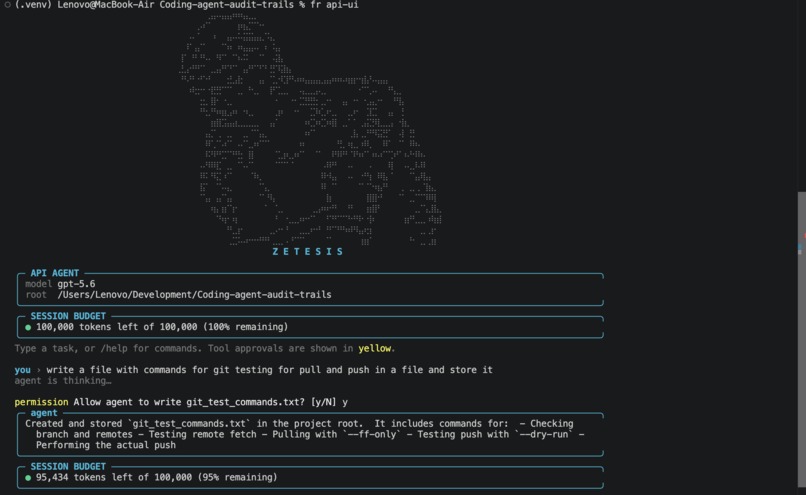This screenshot has width=806, height=495.
Task: Click the 'agent' response box heading
Action: (44, 413)
